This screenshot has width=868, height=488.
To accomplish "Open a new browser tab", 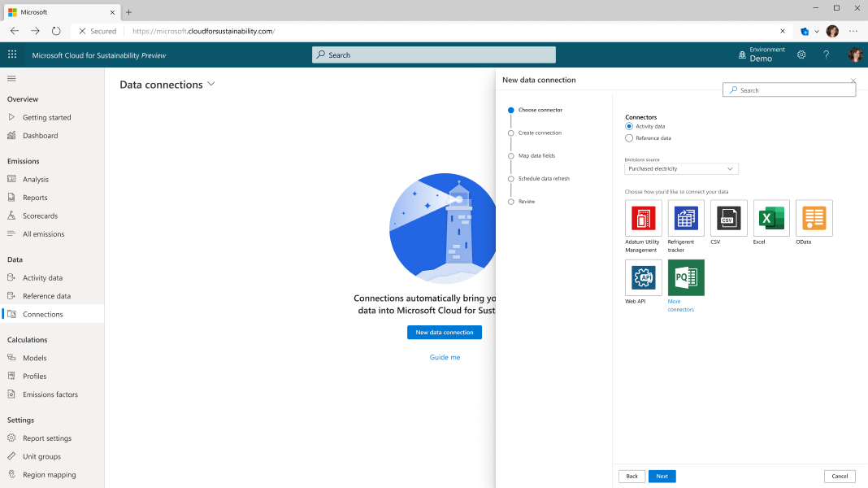I will [x=128, y=12].
